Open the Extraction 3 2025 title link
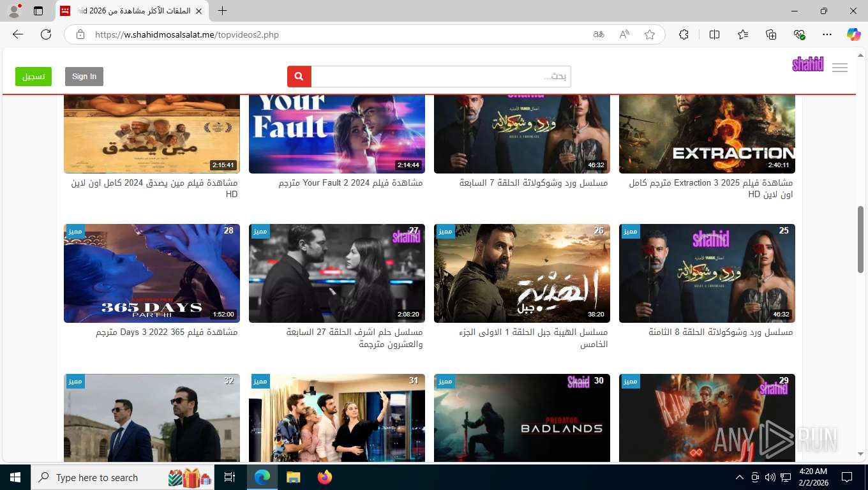The height and width of the screenshot is (490, 868). coord(711,188)
